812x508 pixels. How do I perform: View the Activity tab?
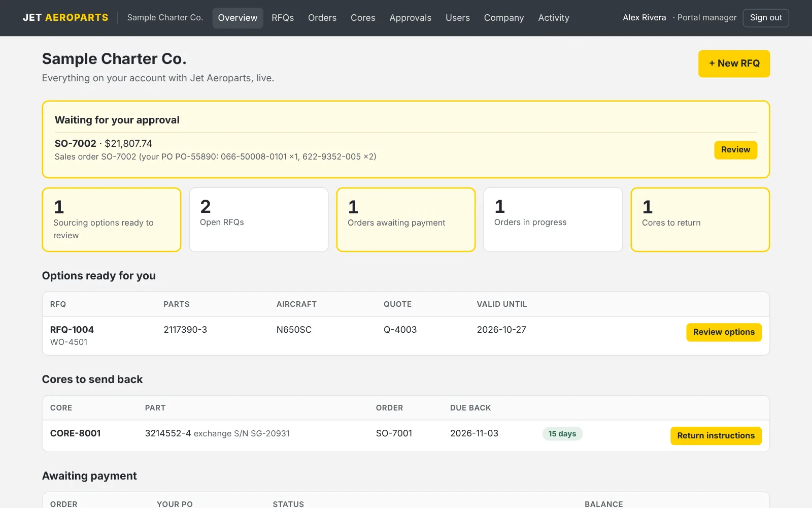tap(554, 18)
